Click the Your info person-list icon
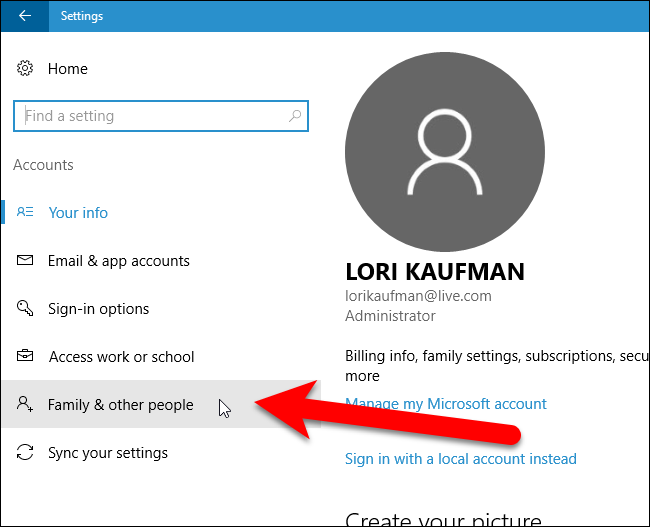Viewport: 650px width, 527px height. (x=25, y=212)
